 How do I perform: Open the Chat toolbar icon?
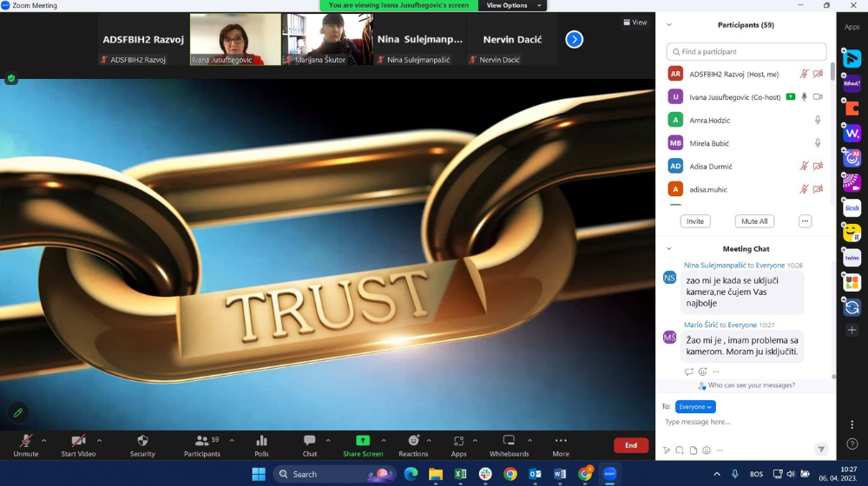pyautogui.click(x=310, y=441)
